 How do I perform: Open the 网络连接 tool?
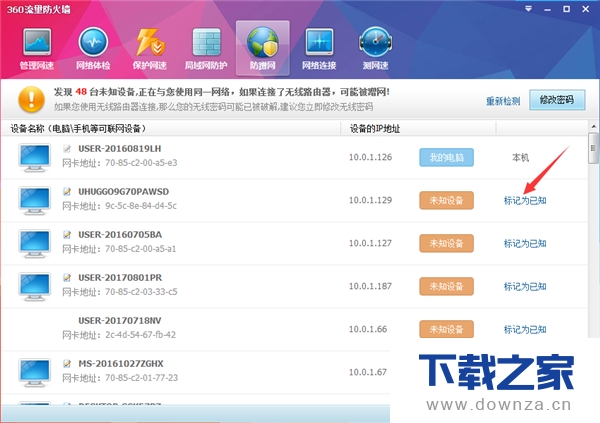click(319, 49)
